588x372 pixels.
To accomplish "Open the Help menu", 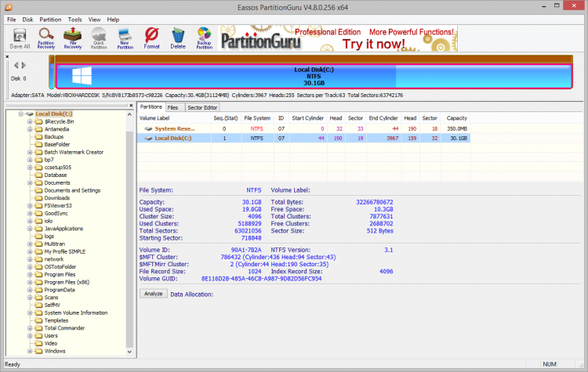I will click(x=113, y=20).
